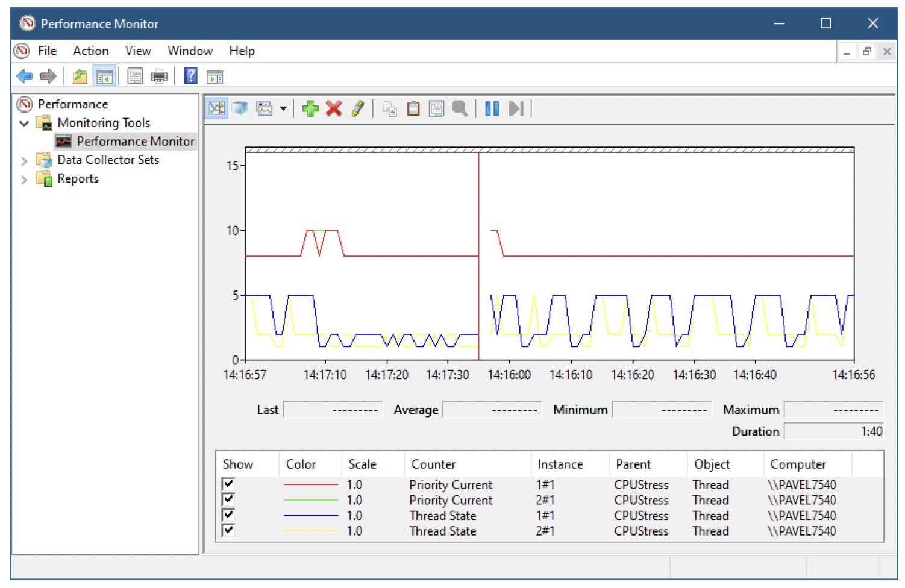Select Monitoring Tools tree item
Screen dimensions: 905x588
104,123
